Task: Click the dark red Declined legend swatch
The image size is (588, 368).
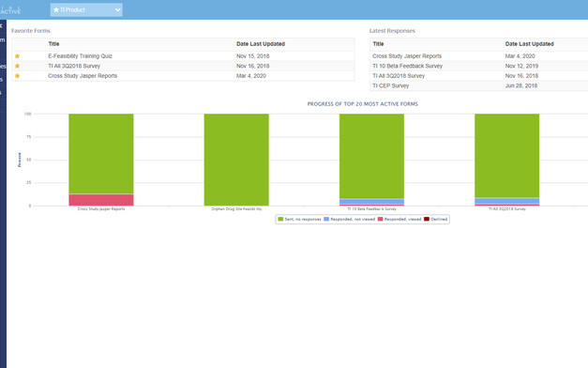Action: pos(427,219)
